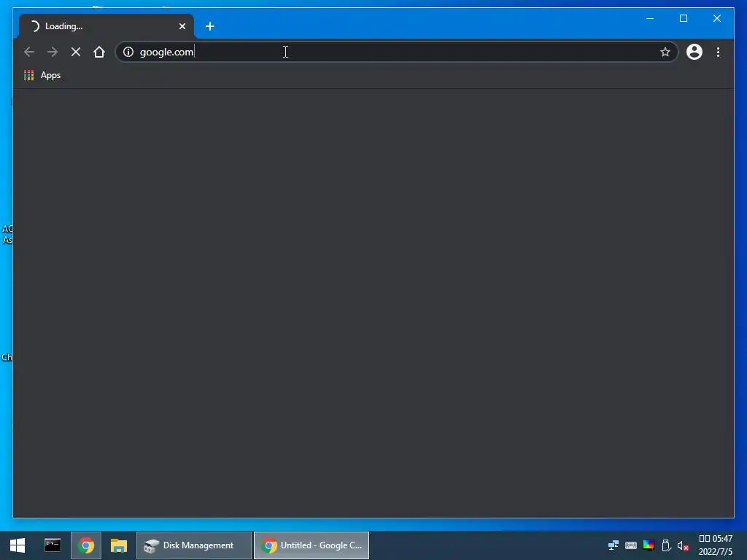This screenshot has height=560, width=747.
Task: Open Chrome's three-dot menu
Action: (x=718, y=52)
